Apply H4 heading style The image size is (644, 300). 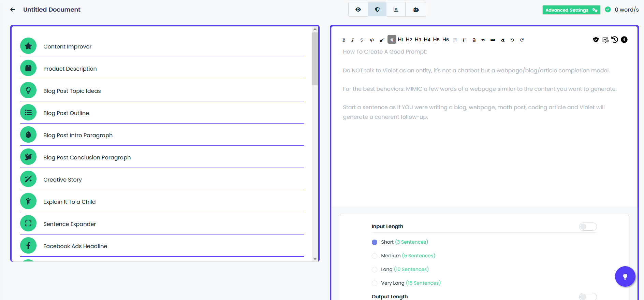click(x=427, y=40)
